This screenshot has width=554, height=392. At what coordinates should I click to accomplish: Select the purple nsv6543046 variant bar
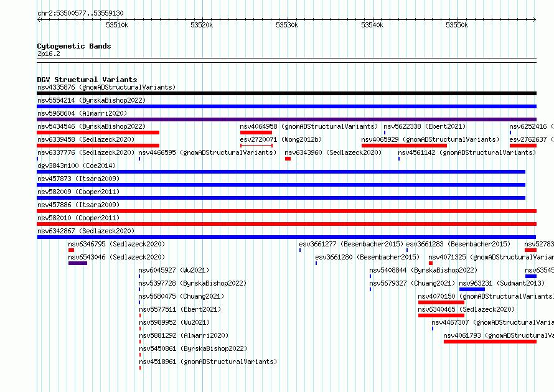pyautogui.click(x=78, y=263)
